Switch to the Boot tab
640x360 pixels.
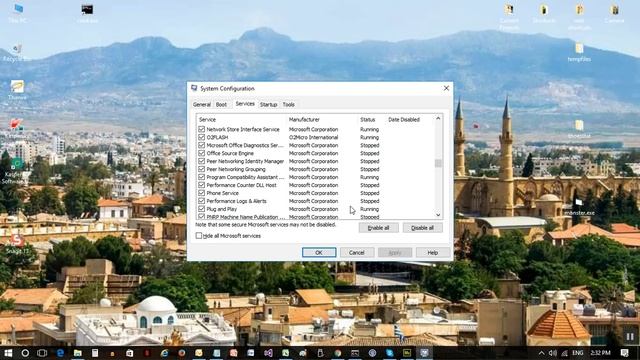221,104
